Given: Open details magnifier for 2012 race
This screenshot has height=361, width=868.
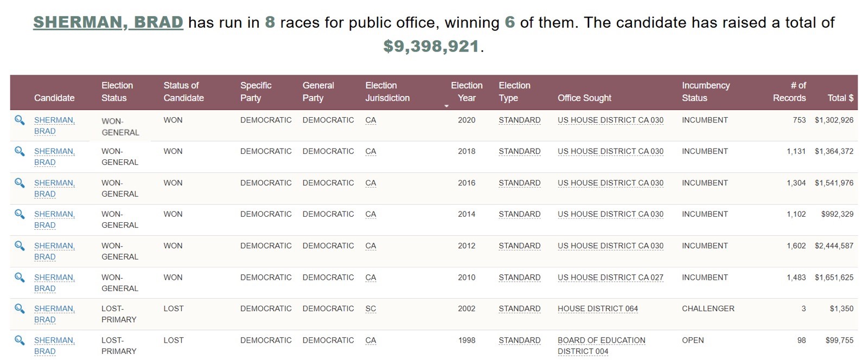Looking at the screenshot, I should coord(20,246).
